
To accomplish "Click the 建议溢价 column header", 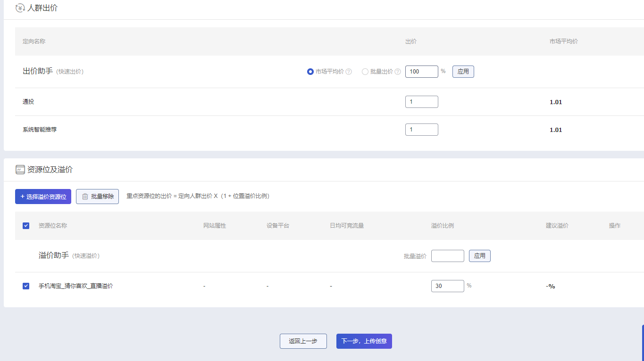I will (557, 226).
